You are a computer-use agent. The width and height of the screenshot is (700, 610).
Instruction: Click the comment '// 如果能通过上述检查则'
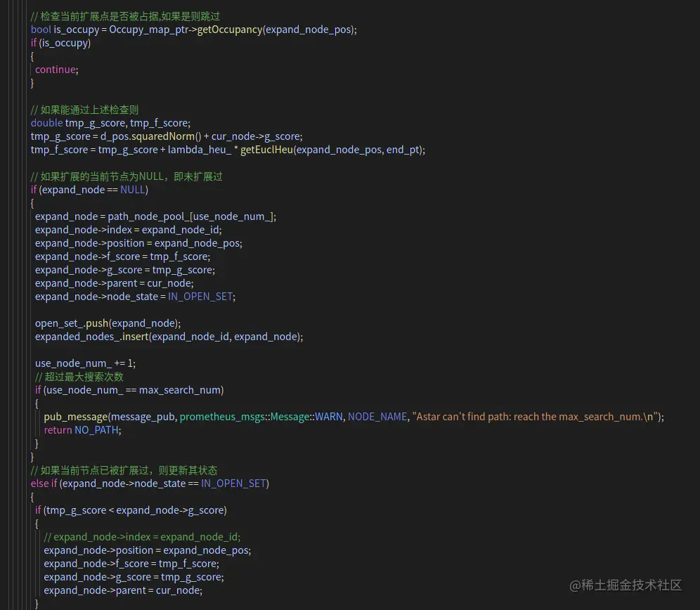pos(84,110)
